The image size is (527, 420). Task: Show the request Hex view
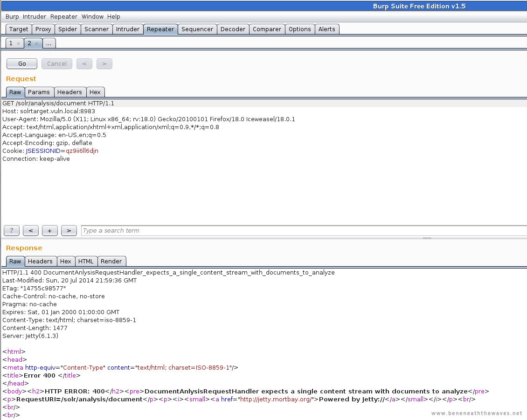pyautogui.click(x=95, y=92)
